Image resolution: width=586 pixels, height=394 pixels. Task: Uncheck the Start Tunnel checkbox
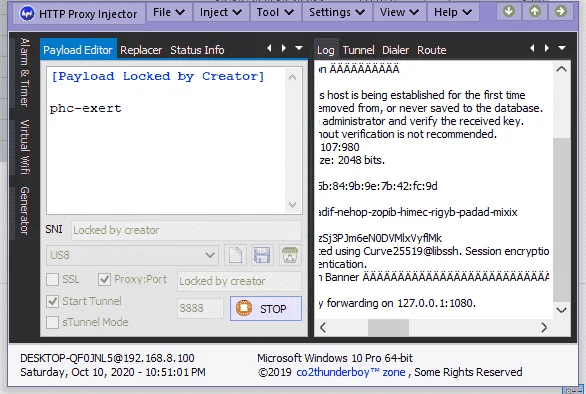click(52, 301)
